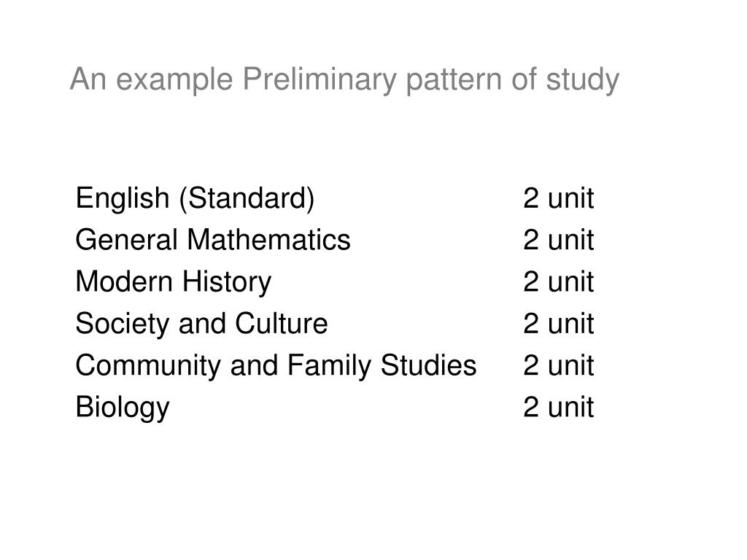The height and width of the screenshot is (560, 747).
Task: Click the word 'Studies' in the list
Action: pyautogui.click(x=429, y=365)
